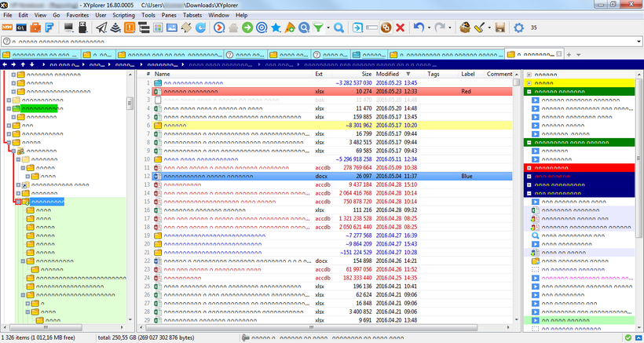Click the paper plane icon in toolbar
This screenshot has width=644, height=343.
(x=101, y=28)
